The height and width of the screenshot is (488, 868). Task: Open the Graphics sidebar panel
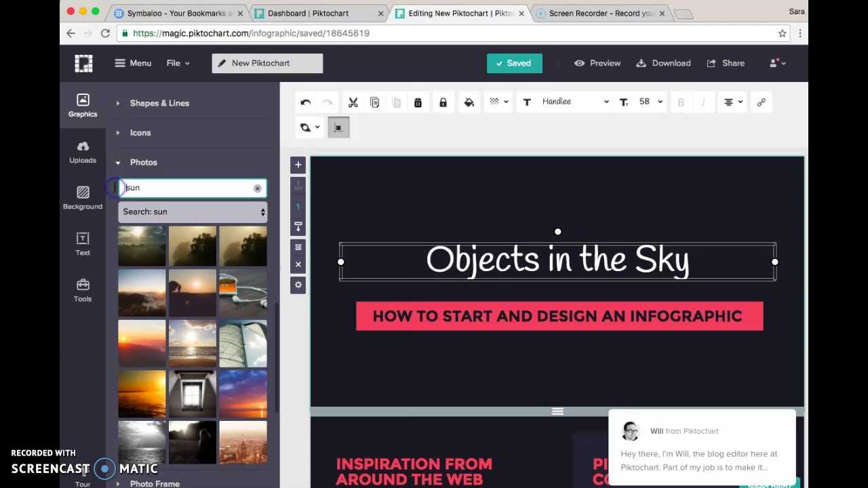(83, 105)
